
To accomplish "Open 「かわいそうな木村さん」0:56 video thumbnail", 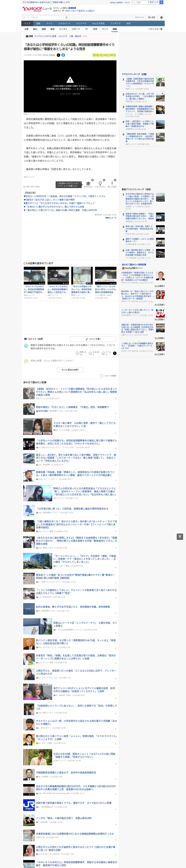I will [34, 276].
